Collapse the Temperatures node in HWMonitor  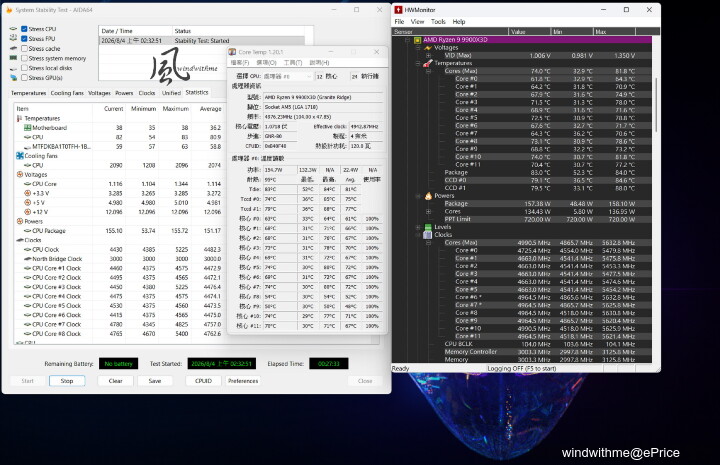(418, 63)
